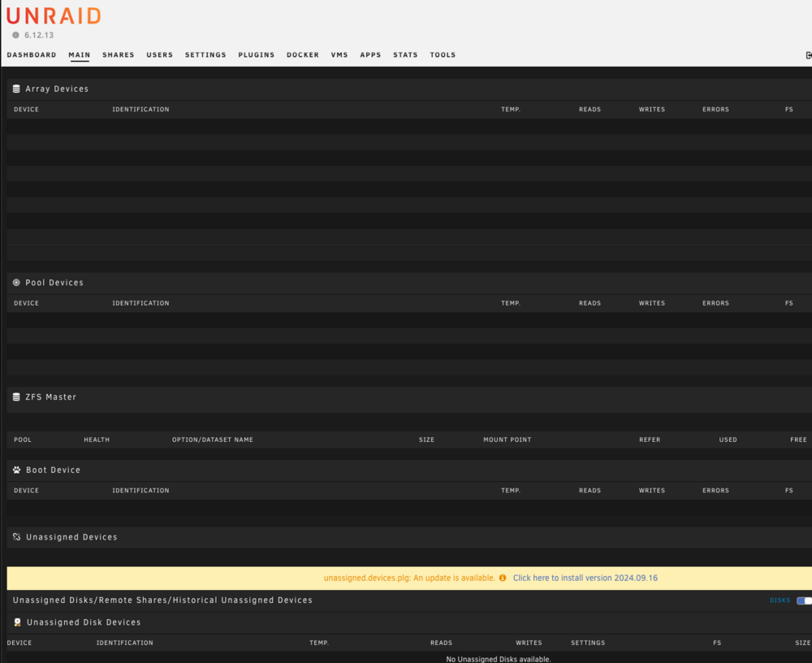Click the USED column header
The height and width of the screenshot is (663, 812).
click(x=728, y=440)
